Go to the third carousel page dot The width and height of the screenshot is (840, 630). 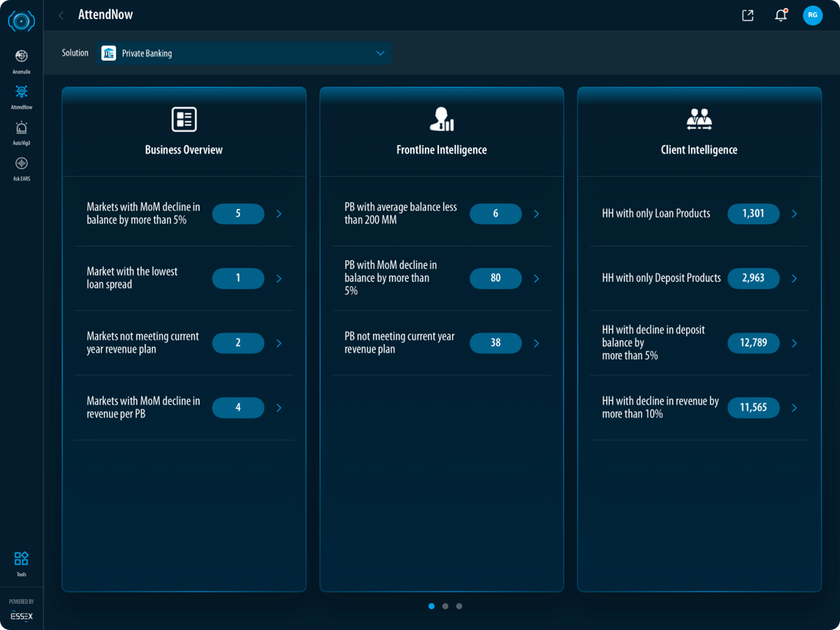coord(459,606)
